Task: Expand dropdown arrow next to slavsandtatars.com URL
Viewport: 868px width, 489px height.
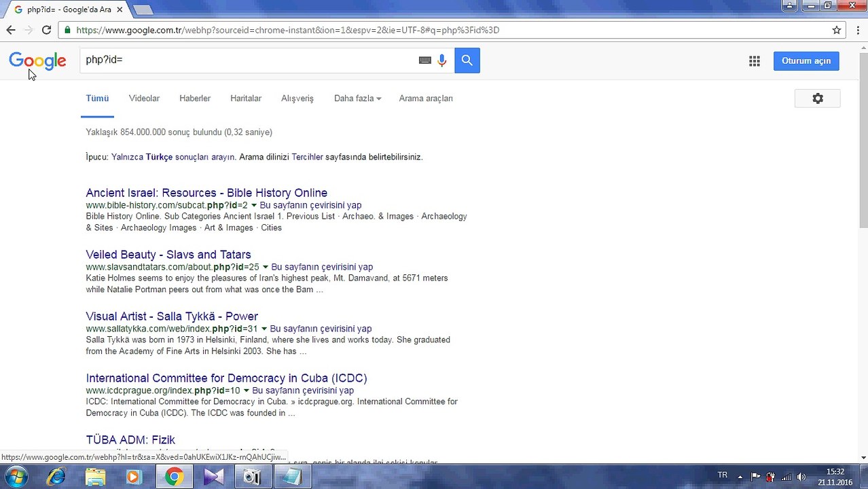Action: click(266, 267)
